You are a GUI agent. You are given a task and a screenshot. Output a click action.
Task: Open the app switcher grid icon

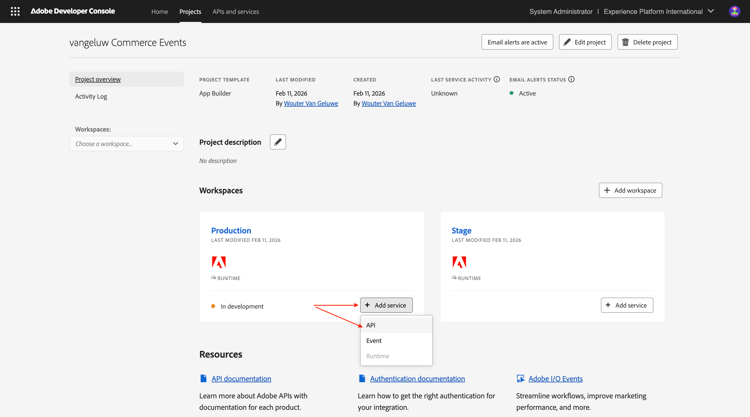tap(15, 12)
